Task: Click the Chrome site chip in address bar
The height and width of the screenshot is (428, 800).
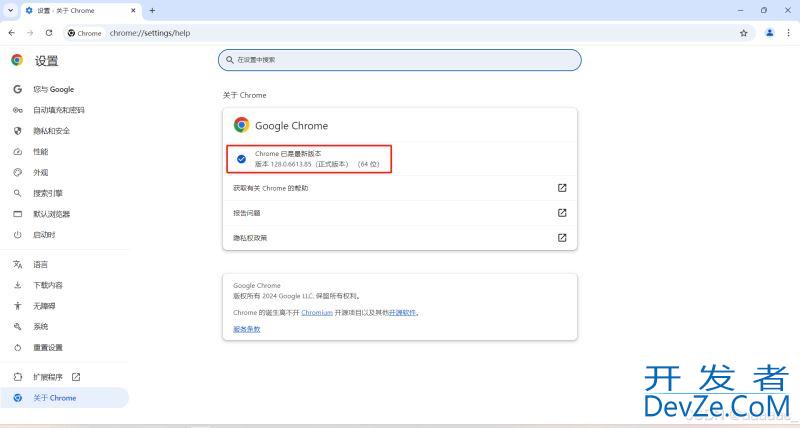Action: pyautogui.click(x=85, y=33)
